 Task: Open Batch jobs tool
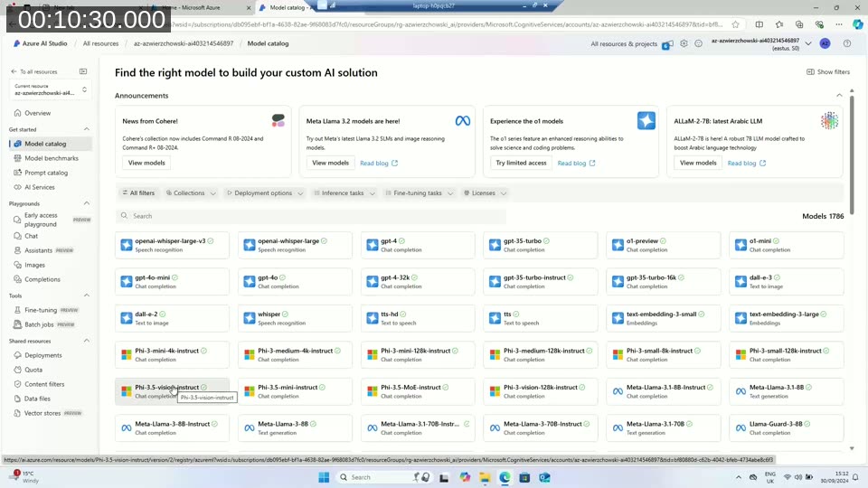[39, 324]
